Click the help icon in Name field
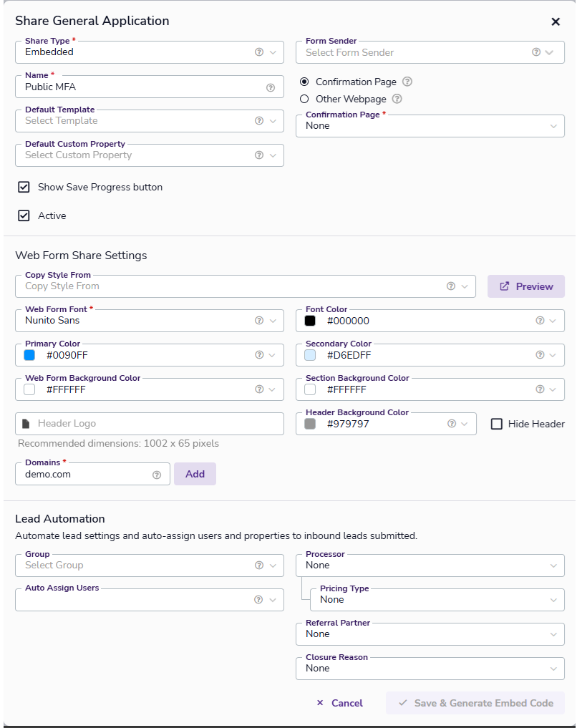Screen dimensions: 577x728 (271, 87)
